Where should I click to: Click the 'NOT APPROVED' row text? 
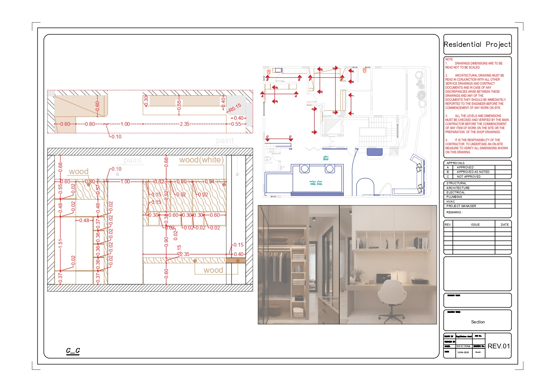(x=469, y=177)
